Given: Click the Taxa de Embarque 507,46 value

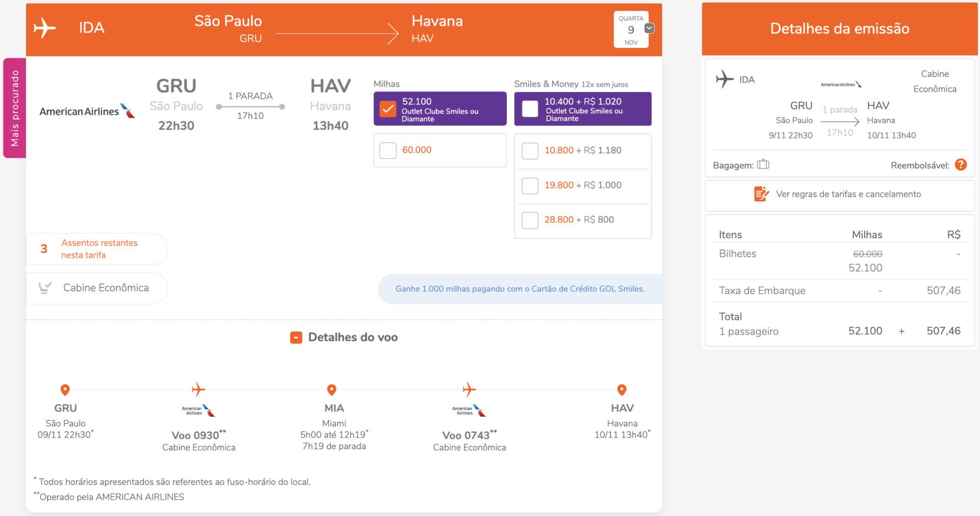Looking at the screenshot, I should (x=943, y=291).
